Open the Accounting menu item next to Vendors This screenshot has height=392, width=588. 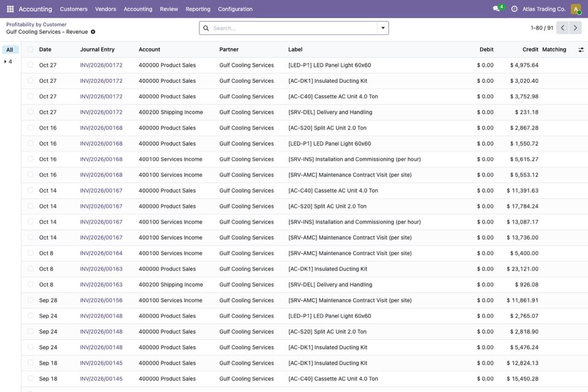(138, 9)
